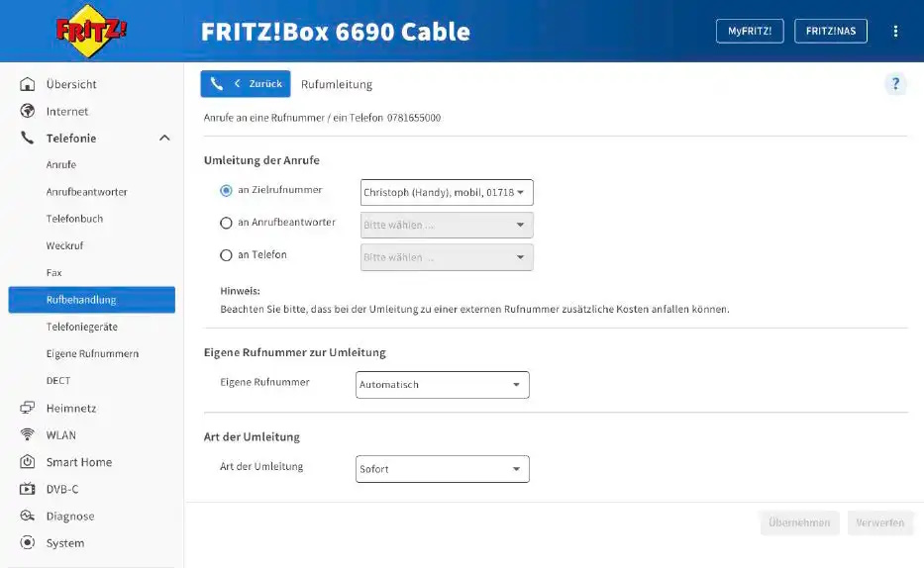This screenshot has height=568, width=924.
Task: Click the Internet globe icon
Action: click(27, 111)
